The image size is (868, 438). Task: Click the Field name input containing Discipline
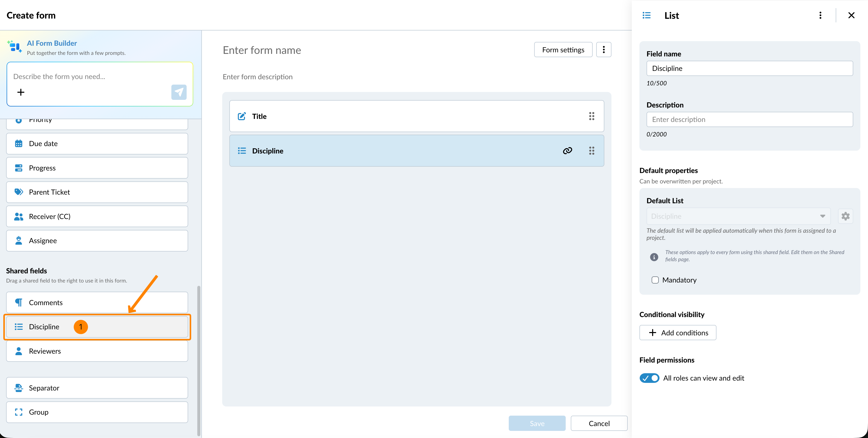click(750, 68)
